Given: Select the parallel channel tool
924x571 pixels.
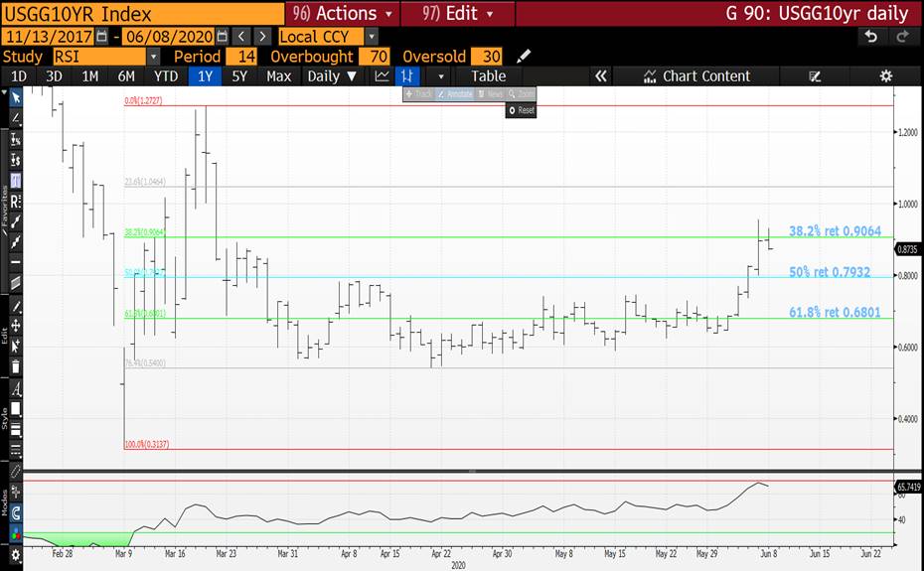Looking at the screenshot, I should coord(16,283).
